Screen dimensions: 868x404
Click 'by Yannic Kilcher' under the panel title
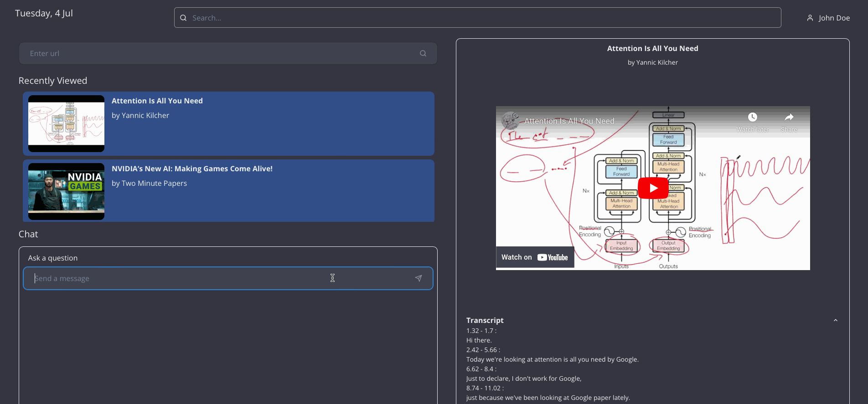652,62
